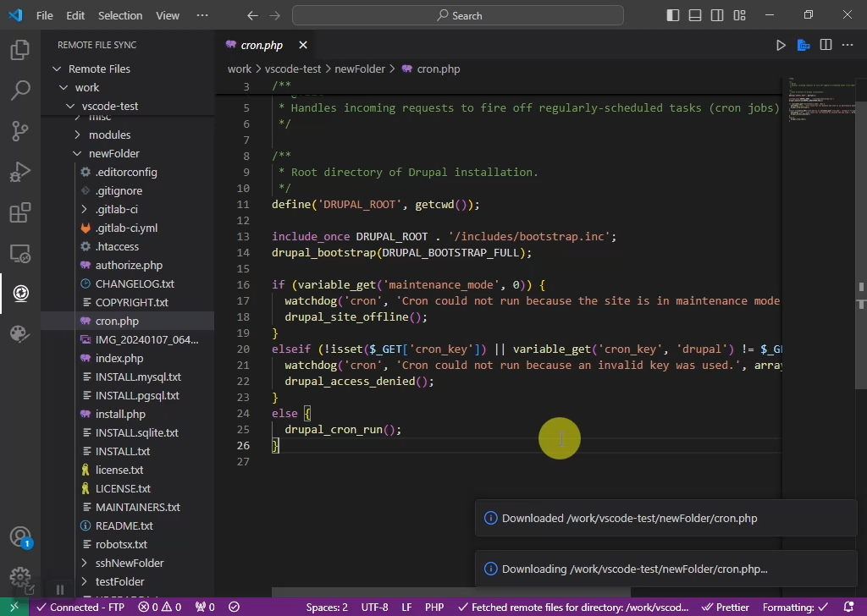Viewport: 867px width, 616px height.
Task: Select the Remote File Sync activity icon
Action: (x=20, y=294)
